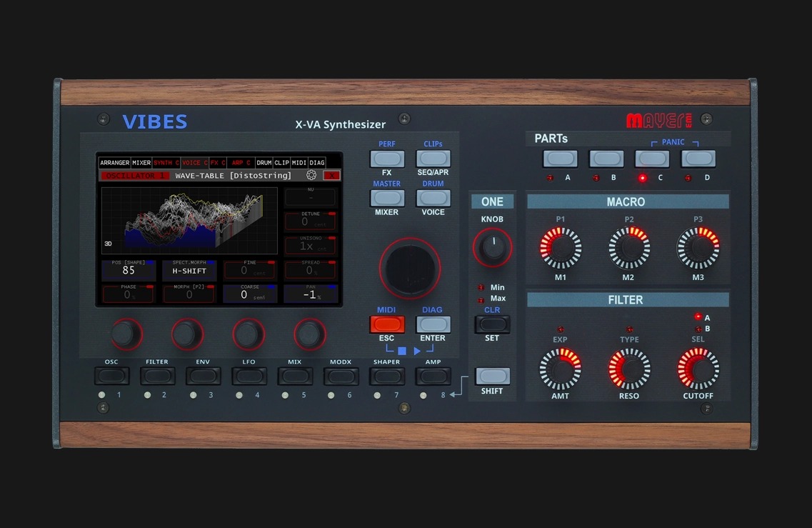
Task: Click the ONE KNOB rotary control
Action: pyautogui.click(x=492, y=247)
